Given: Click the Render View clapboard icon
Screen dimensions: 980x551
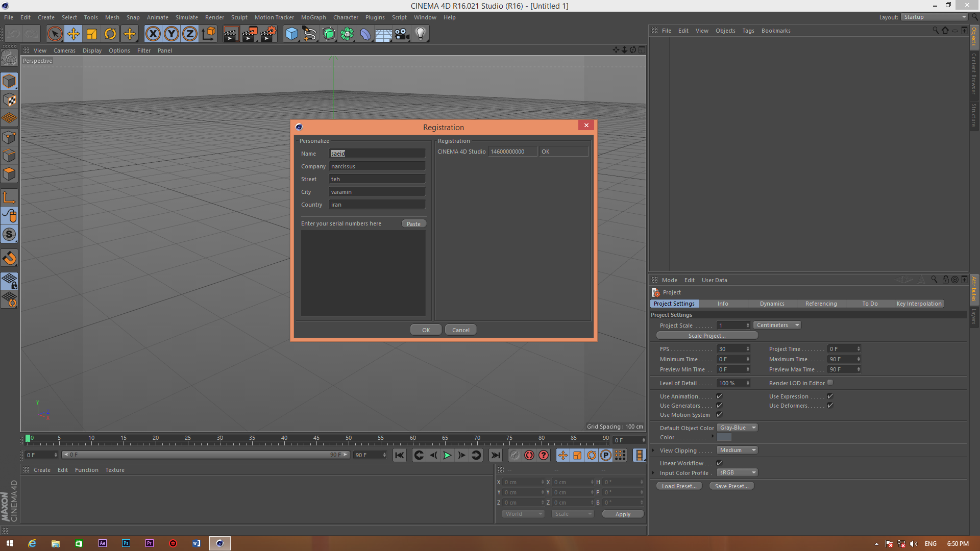Looking at the screenshot, I should pos(231,34).
